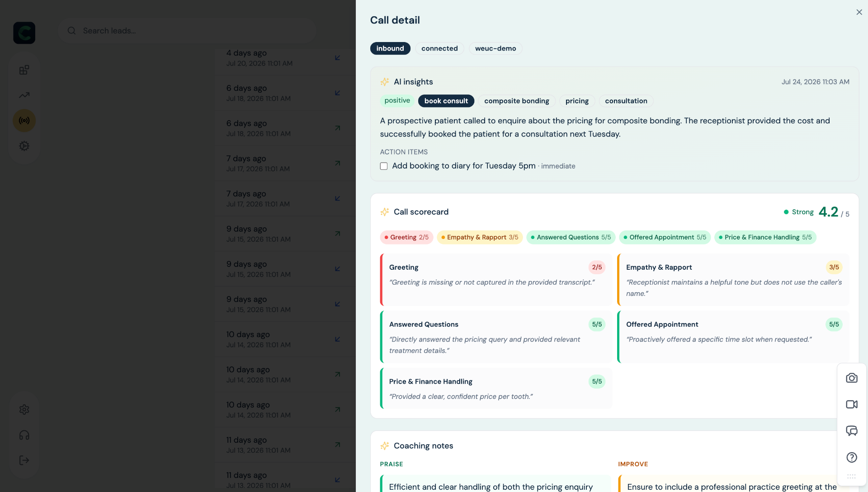Click the consultation tag
Screen dimensions: 868x492
(626, 101)
